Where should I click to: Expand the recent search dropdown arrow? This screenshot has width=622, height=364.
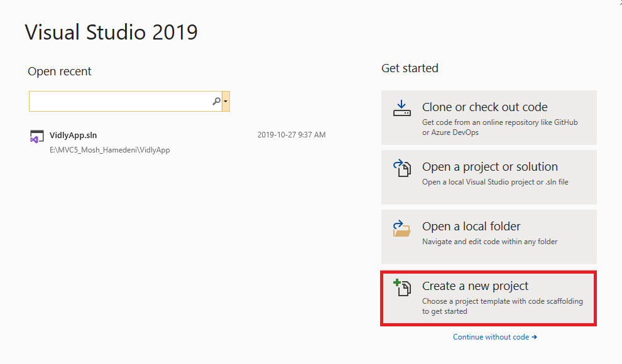click(x=226, y=101)
